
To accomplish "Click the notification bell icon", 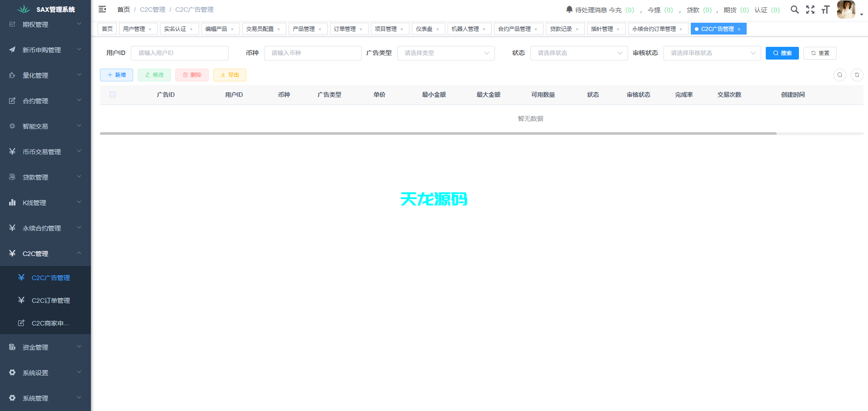I will [x=569, y=8].
